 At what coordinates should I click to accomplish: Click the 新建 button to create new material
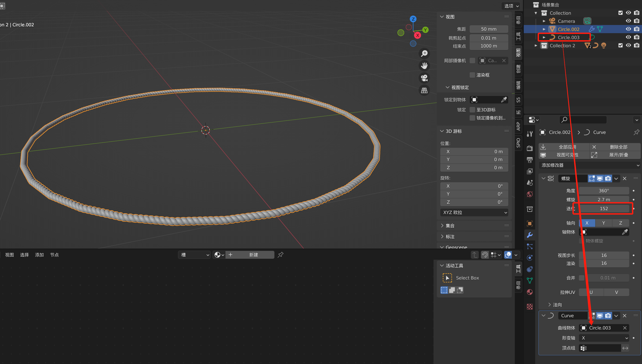pos(253,255)
